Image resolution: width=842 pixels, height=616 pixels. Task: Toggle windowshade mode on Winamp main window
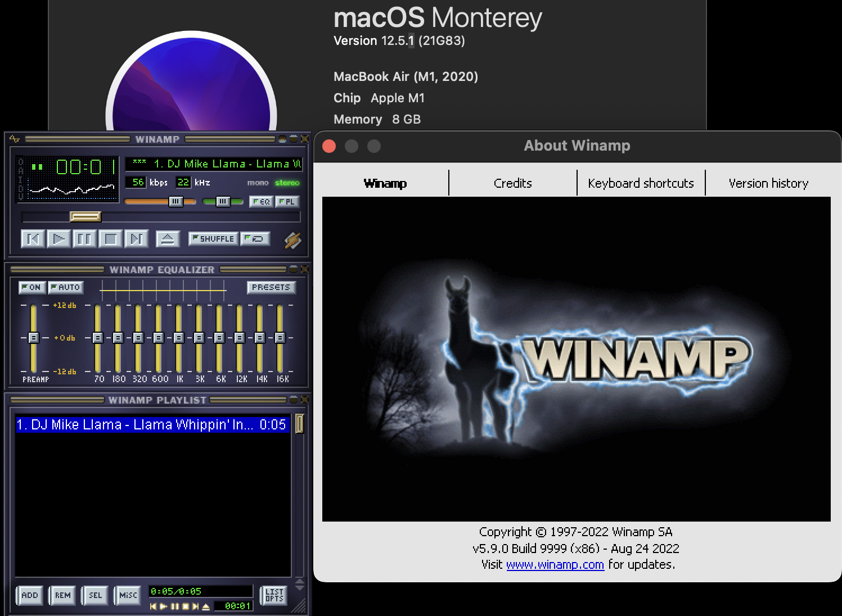pos(294,139)
